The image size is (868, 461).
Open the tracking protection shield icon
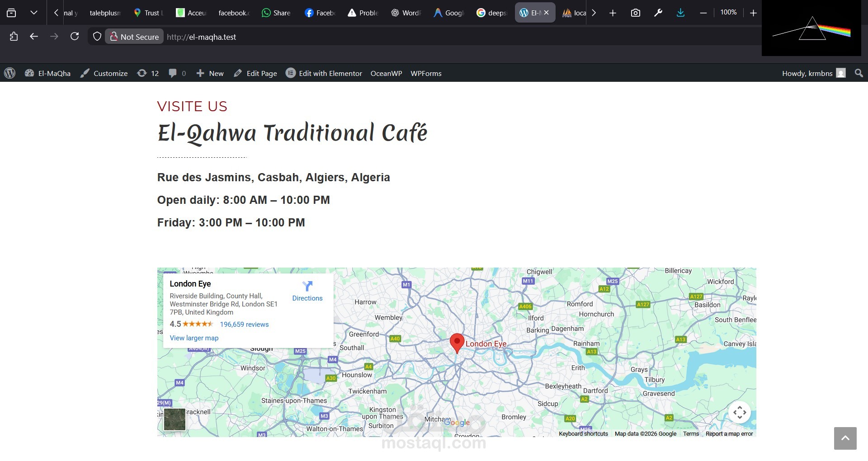[x=97, y=37]
